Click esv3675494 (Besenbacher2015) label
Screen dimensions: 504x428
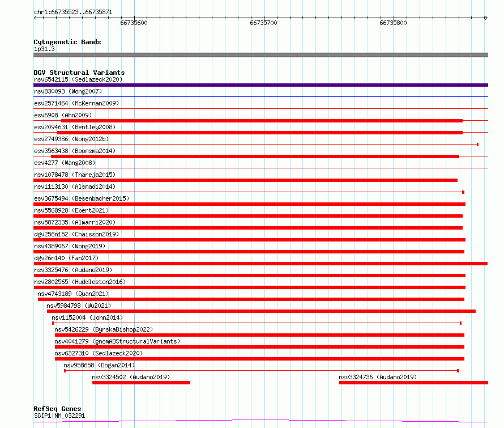[82, 198]
